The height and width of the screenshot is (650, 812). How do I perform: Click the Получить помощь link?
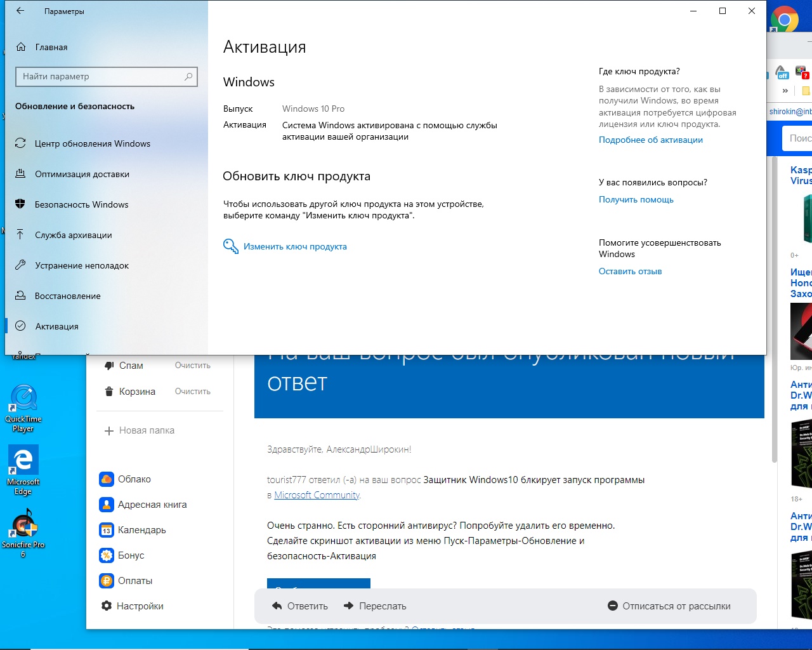(x=636, y=199)
